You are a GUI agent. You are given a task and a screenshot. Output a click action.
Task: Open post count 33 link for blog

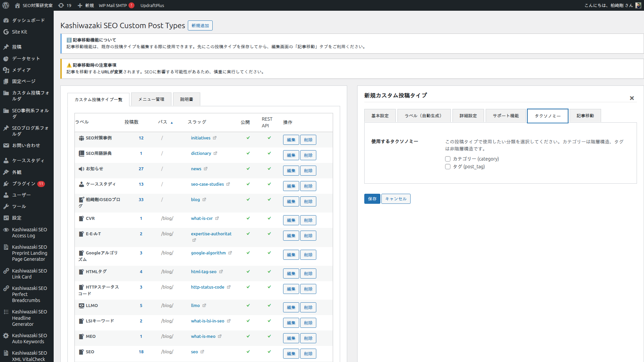[141, 199]
